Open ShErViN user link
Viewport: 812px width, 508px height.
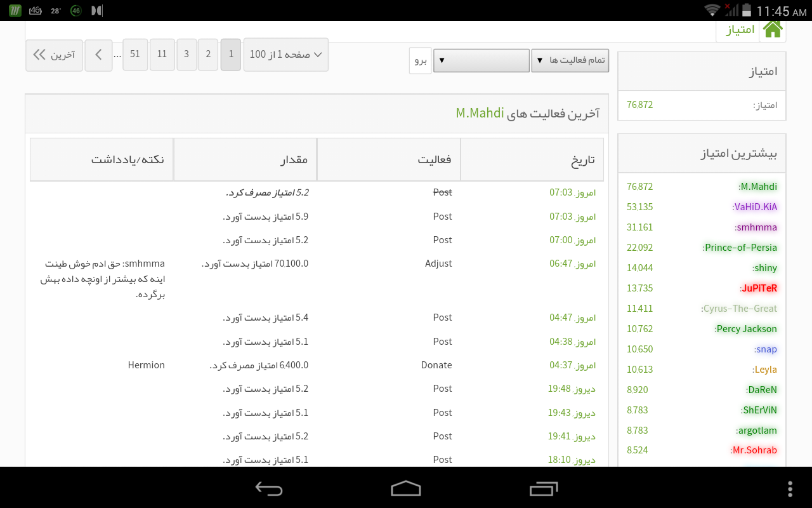pyautogui.click(x=759, y=410)
